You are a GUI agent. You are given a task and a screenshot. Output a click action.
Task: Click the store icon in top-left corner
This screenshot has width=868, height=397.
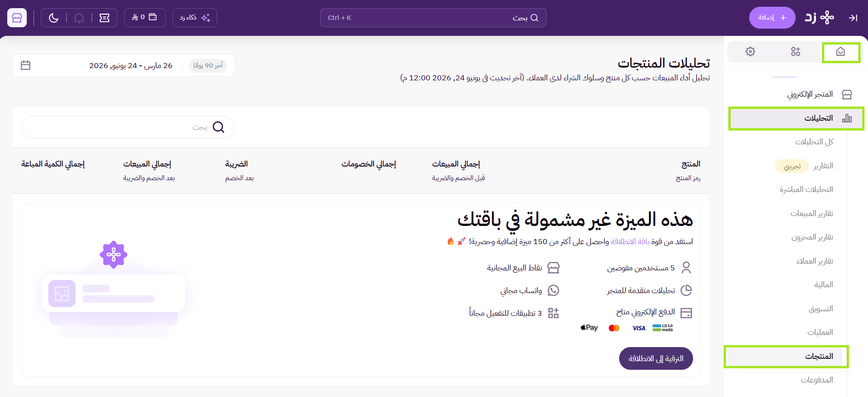17,18
